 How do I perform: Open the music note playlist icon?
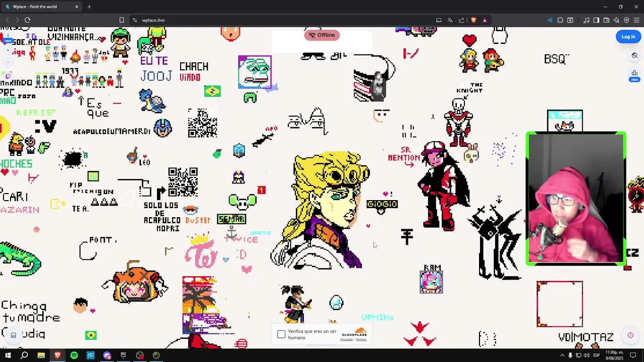click(586, 20)
